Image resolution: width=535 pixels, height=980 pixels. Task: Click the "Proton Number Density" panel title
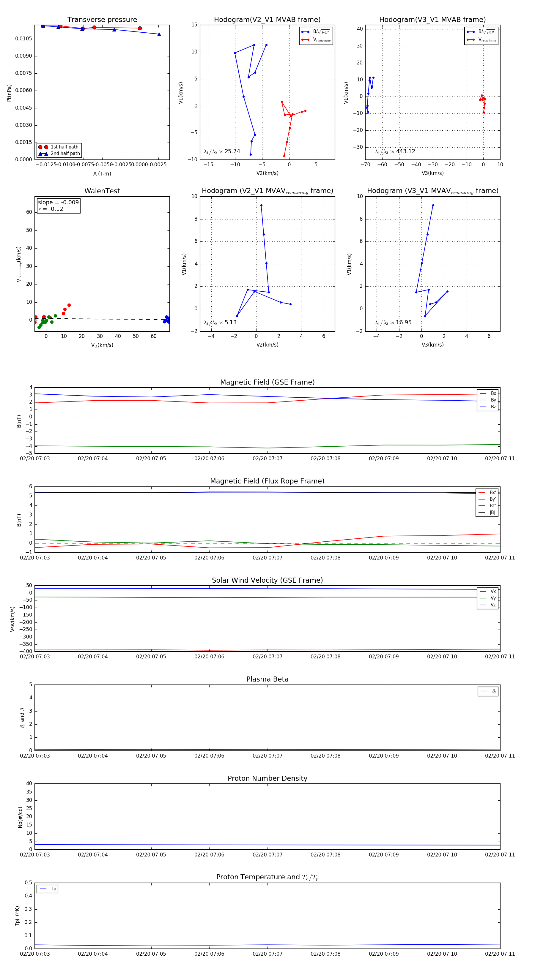point(267,778)
